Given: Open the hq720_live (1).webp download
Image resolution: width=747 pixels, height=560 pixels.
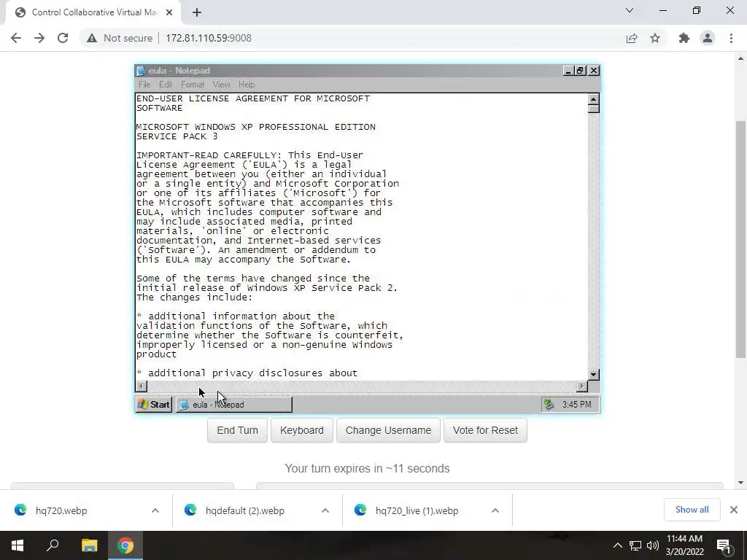Looking at the screenshot, I should coord(417,510).
